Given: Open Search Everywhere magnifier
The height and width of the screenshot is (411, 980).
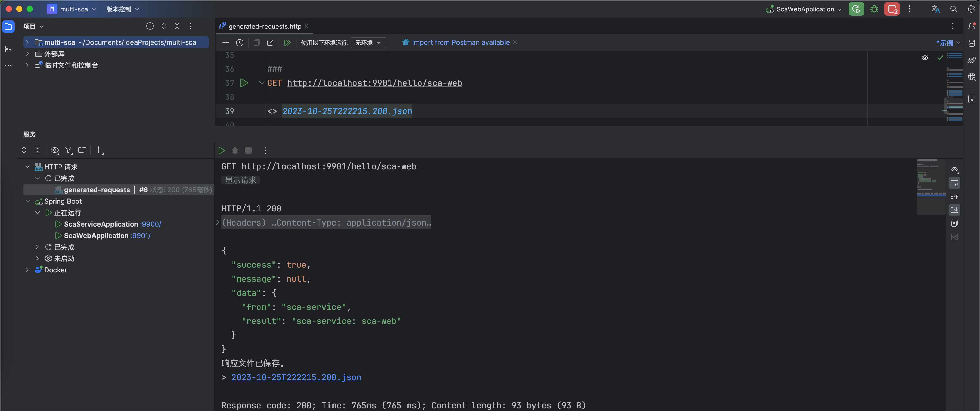Looking at the screenshot, I should (953, 9).
